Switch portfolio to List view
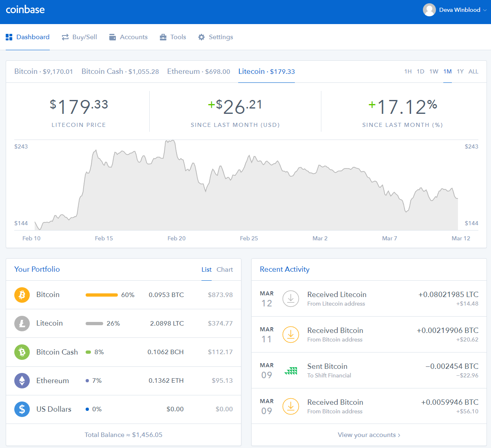The height and width of the screenshot is (448, 491). point(206,270)
